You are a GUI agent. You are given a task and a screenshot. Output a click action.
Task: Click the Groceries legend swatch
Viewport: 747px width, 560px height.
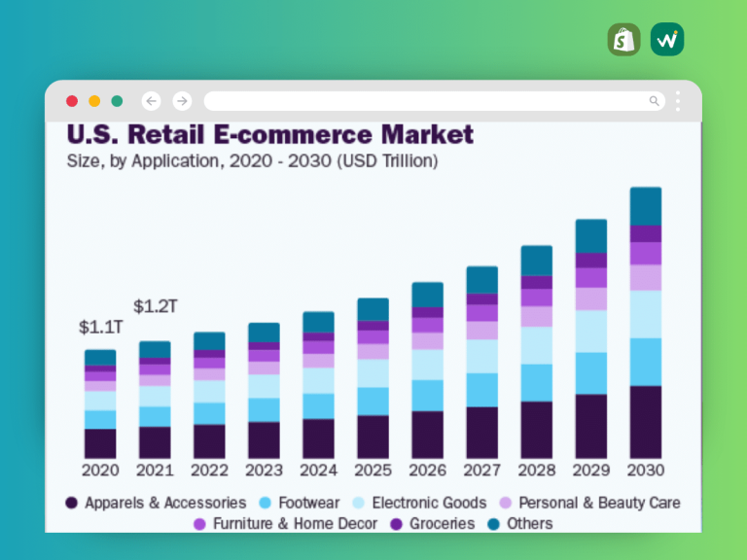point(396,524)
